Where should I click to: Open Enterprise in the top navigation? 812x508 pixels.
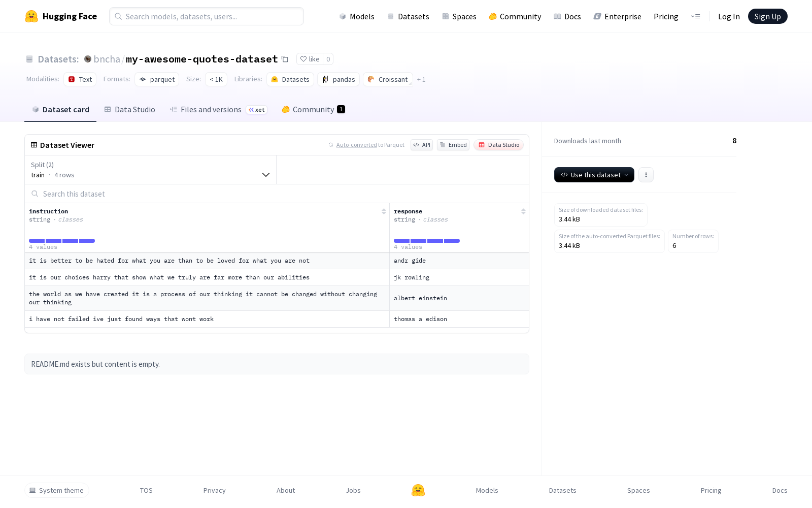click(618, 16)
